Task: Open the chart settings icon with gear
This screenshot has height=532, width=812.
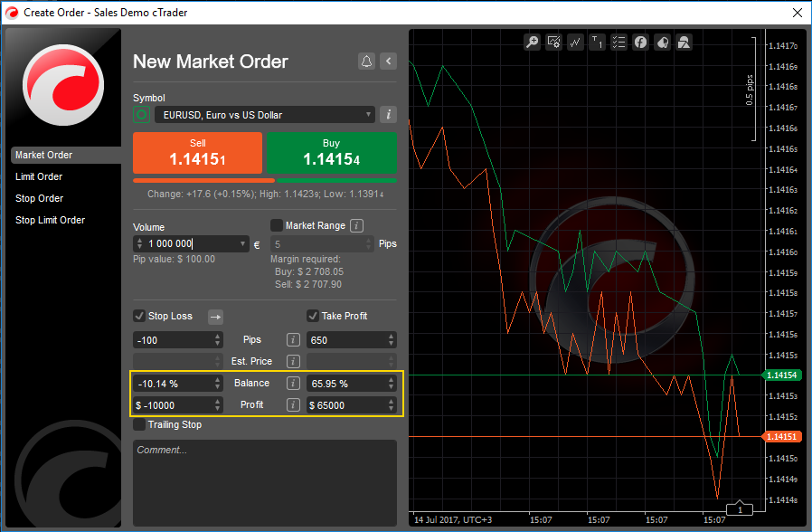Action: (553, 42)
